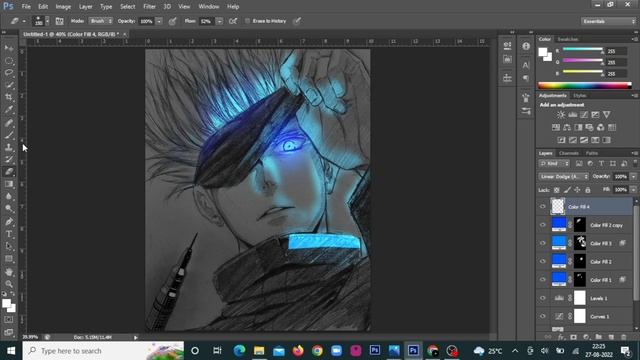Open the brush preset picker arrow
The height and width of the screenshot is (360, 640).
pos(47,21)
